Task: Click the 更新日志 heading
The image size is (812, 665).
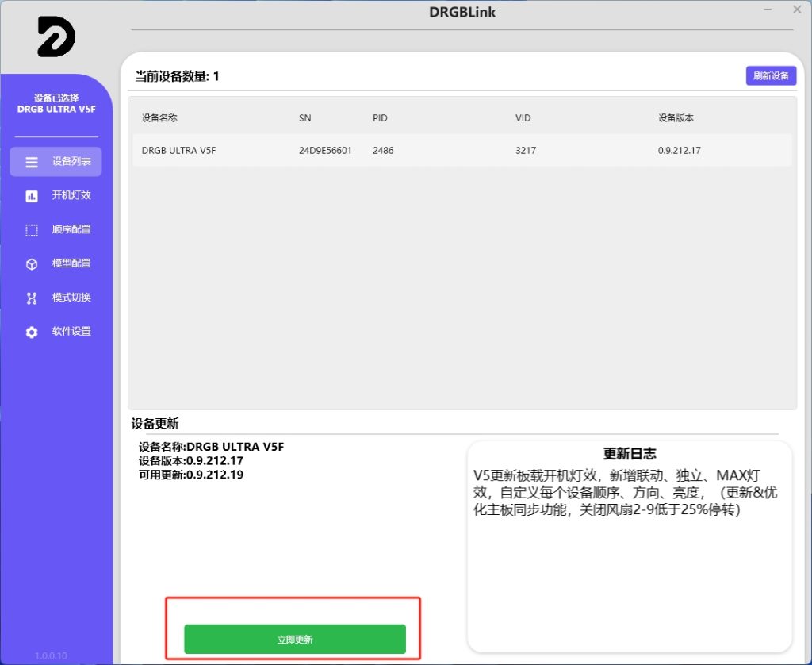Action: point(630,454)
